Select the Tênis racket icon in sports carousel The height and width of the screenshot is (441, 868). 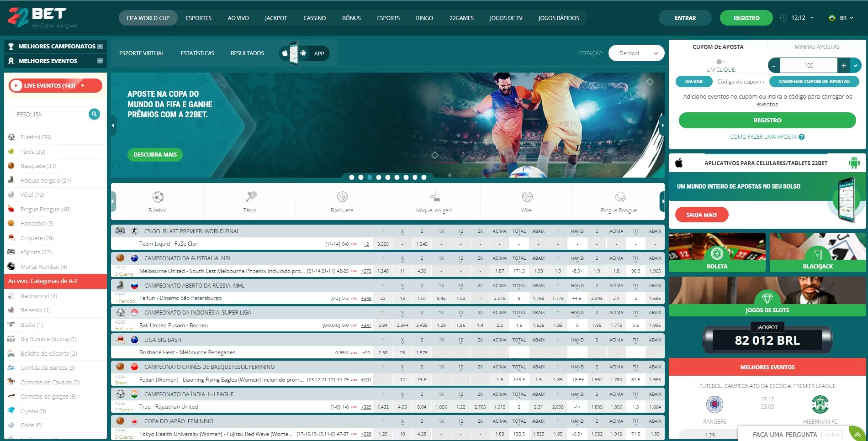pos(251,197)
